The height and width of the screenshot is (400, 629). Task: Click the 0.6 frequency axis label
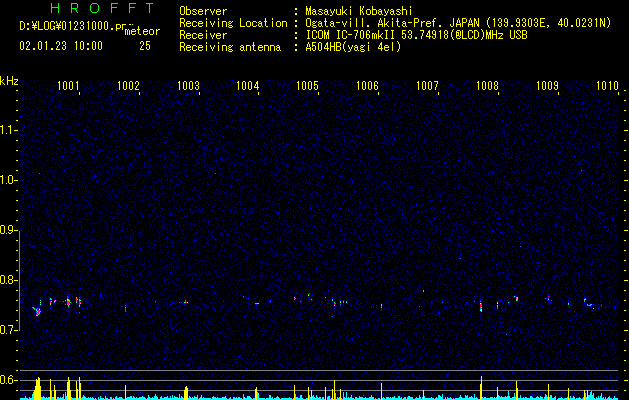pos(8,380)
